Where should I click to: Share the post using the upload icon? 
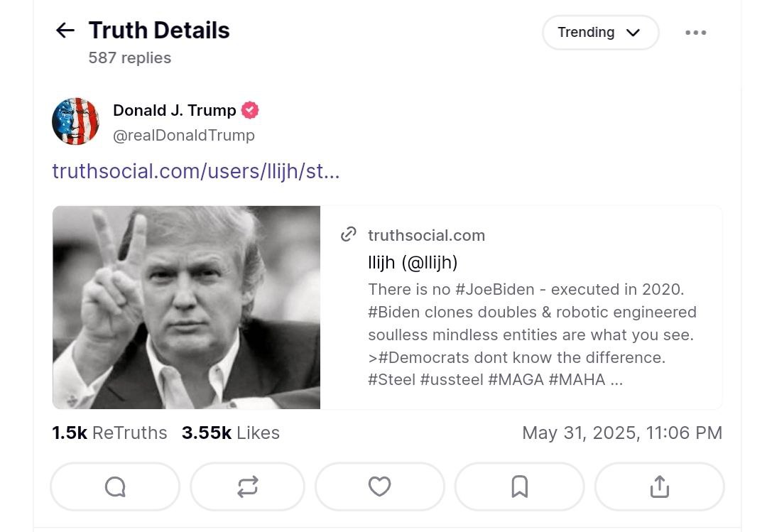(x=659, y=487)
